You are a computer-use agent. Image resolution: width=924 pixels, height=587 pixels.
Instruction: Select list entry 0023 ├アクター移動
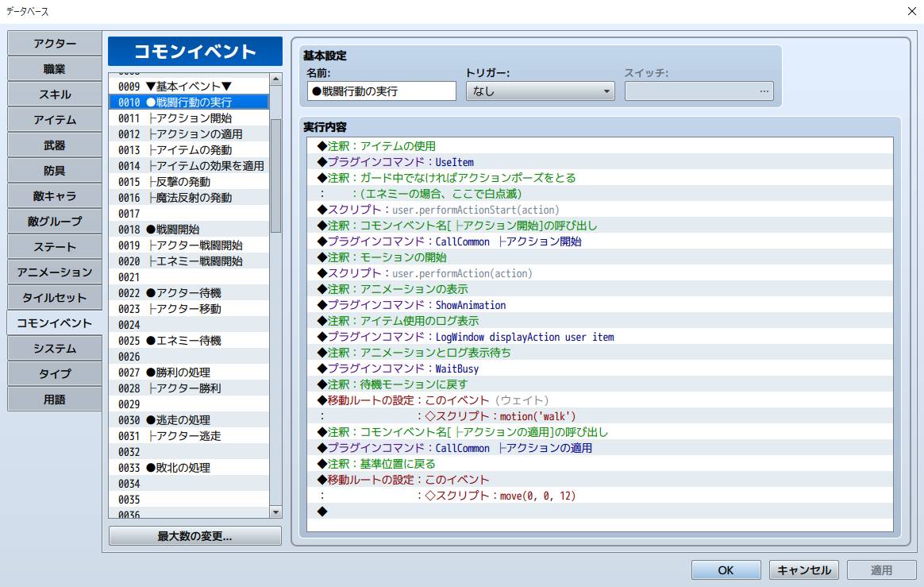point(189,309)
